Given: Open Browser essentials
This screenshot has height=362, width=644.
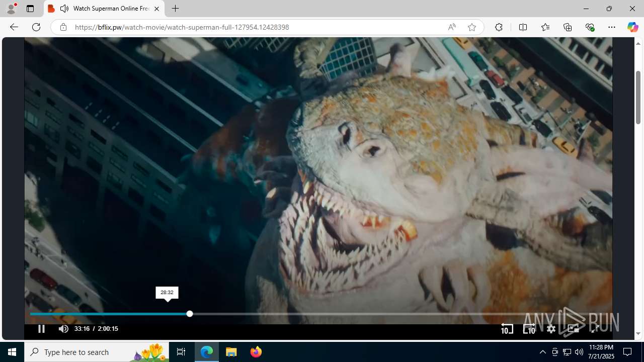Looking at the screenshot, I should point(590,27).
